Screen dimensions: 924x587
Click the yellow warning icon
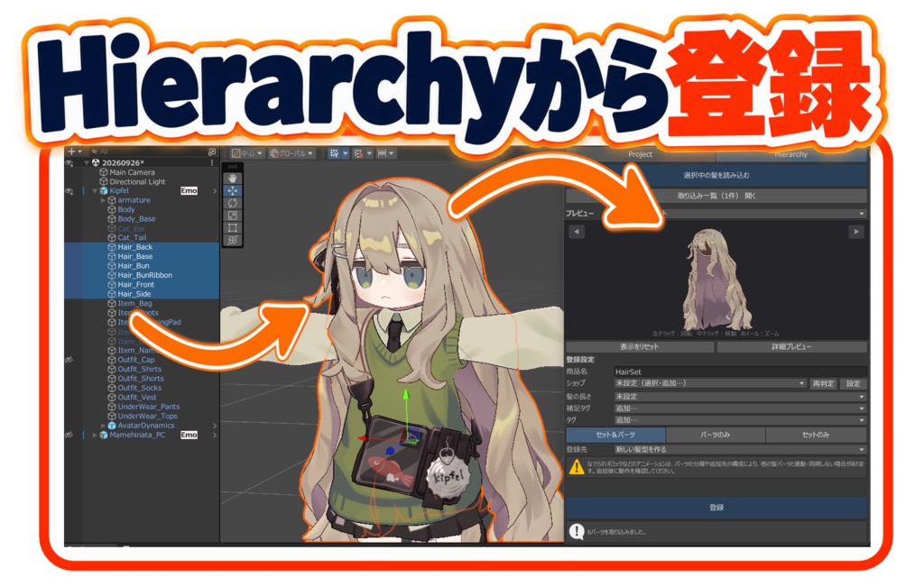click(577, 467)
